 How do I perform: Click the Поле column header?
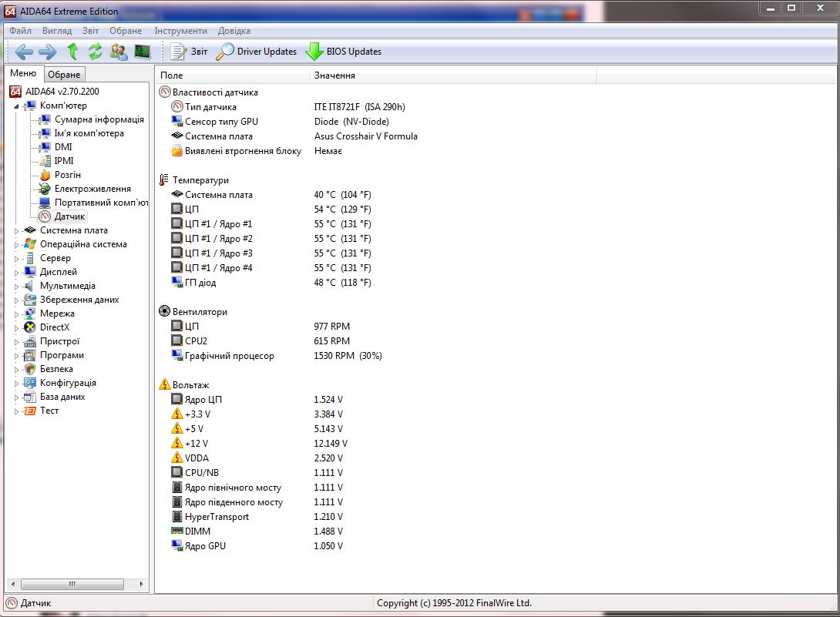pos(232,75)
